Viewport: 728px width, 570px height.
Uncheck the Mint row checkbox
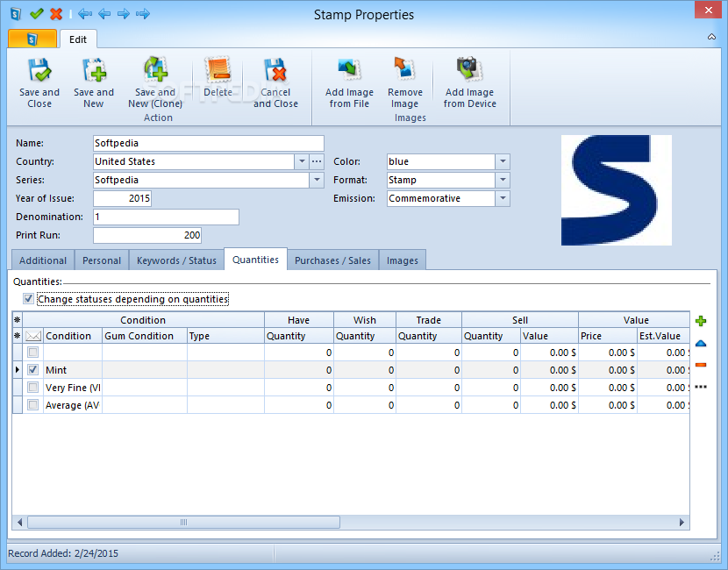coord(33,370)
